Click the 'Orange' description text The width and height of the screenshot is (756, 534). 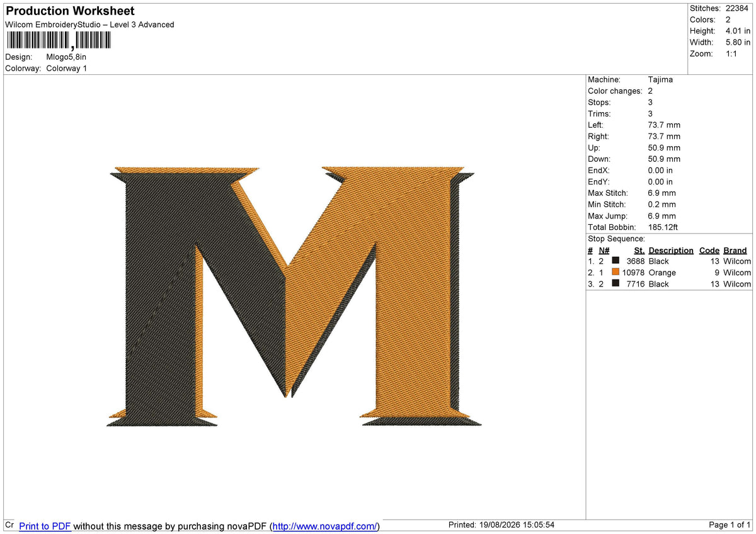coord(662,272)
